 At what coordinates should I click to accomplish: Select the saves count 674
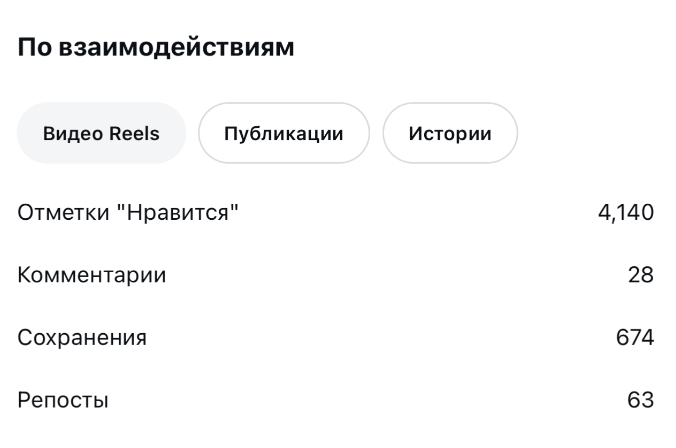(x=635, y=338)
